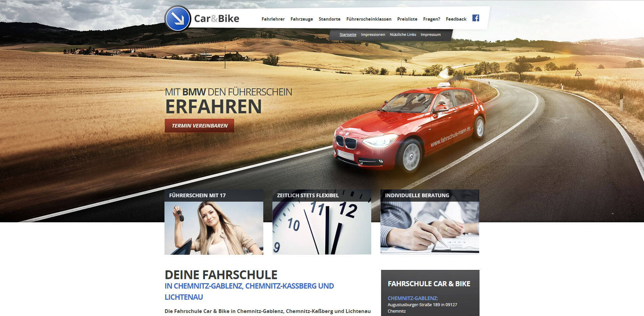Click the Startseite sub-navigation link

(348, 35)
